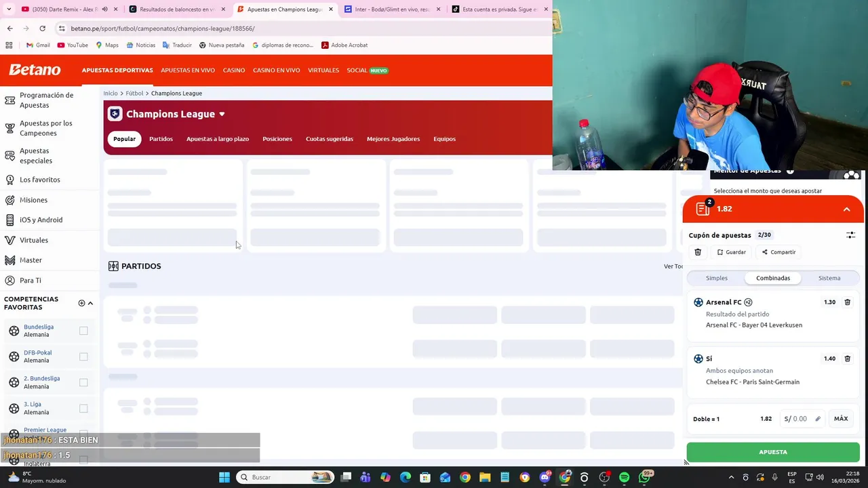Remove the Arsenal FC bet selection

[x=847, y=302]
